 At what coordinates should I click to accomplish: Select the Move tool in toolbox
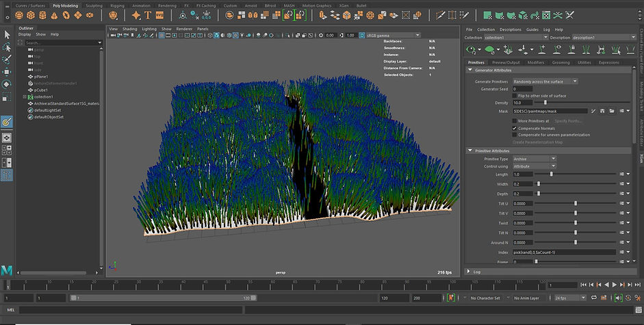7,72
